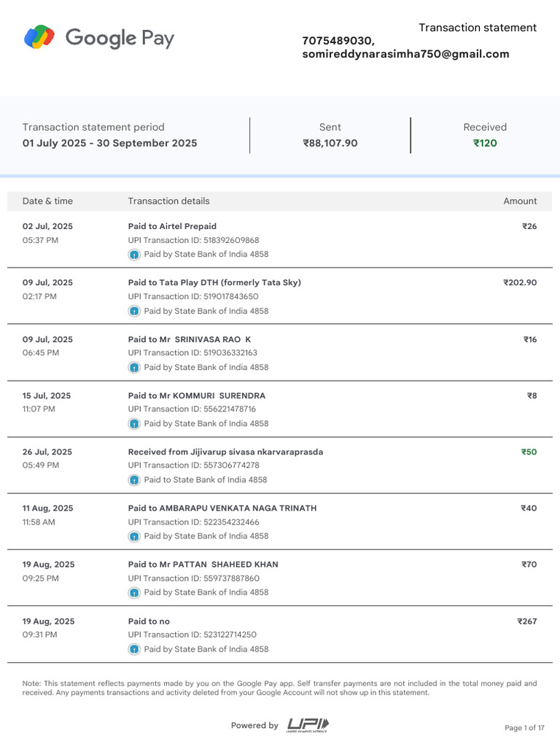Select UPI Transaction ID 519017843650

pyautogui.click(x=231, y=296)
